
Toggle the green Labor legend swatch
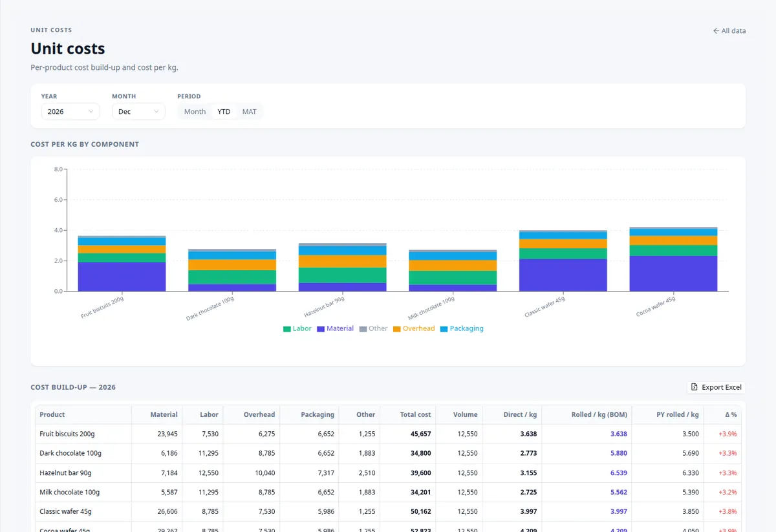tap(287, 329)
